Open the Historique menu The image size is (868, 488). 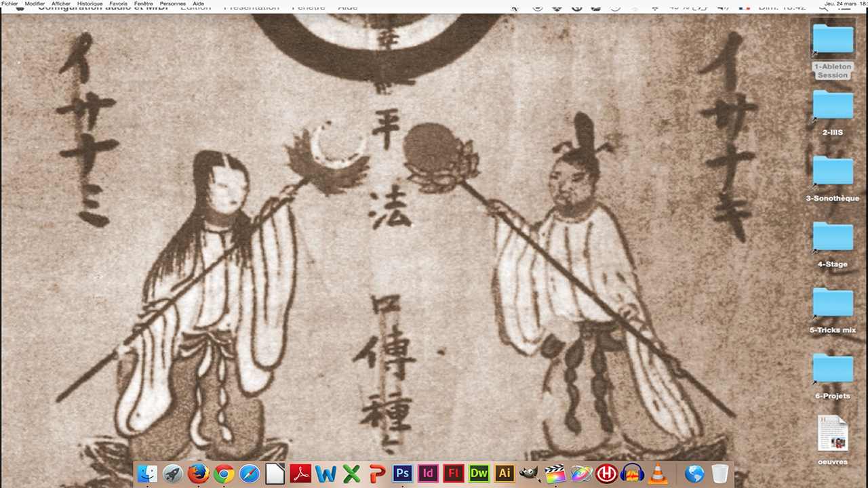tap(90, 3)
